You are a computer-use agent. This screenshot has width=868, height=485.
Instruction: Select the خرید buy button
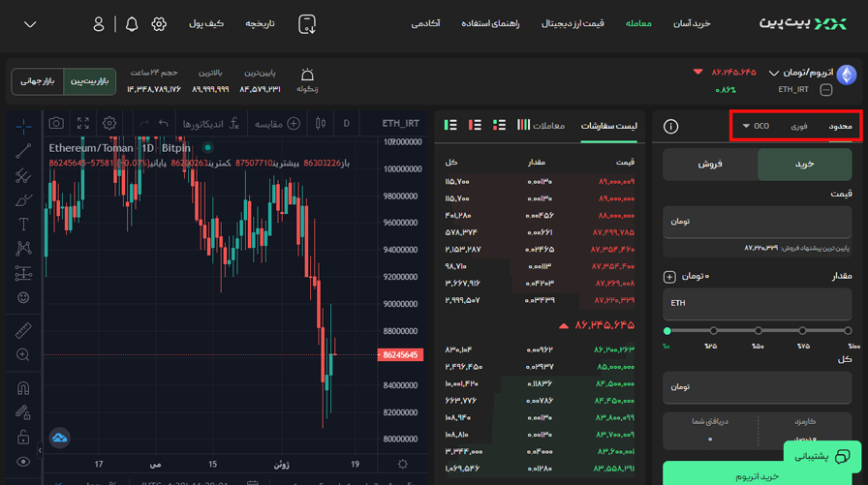[804, 165]
